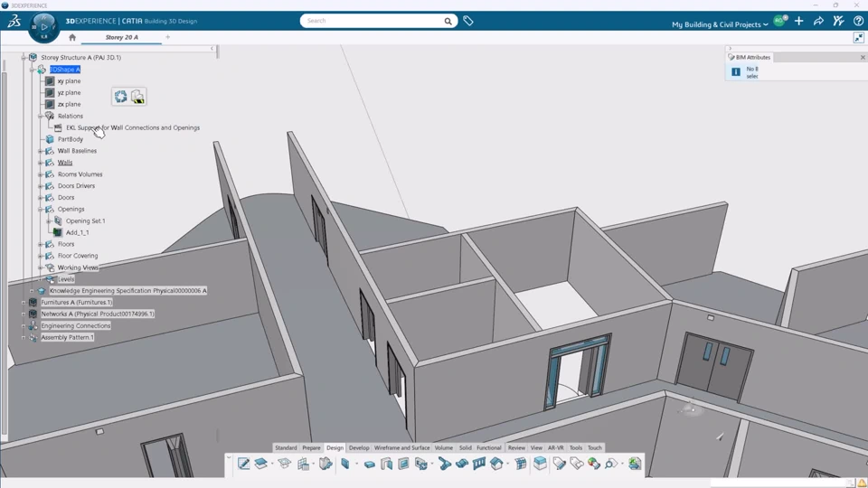Select Networks A (Physical Product00174996.1) node
Viewport: 868px width, 488px height.
(x=98, y=314)
